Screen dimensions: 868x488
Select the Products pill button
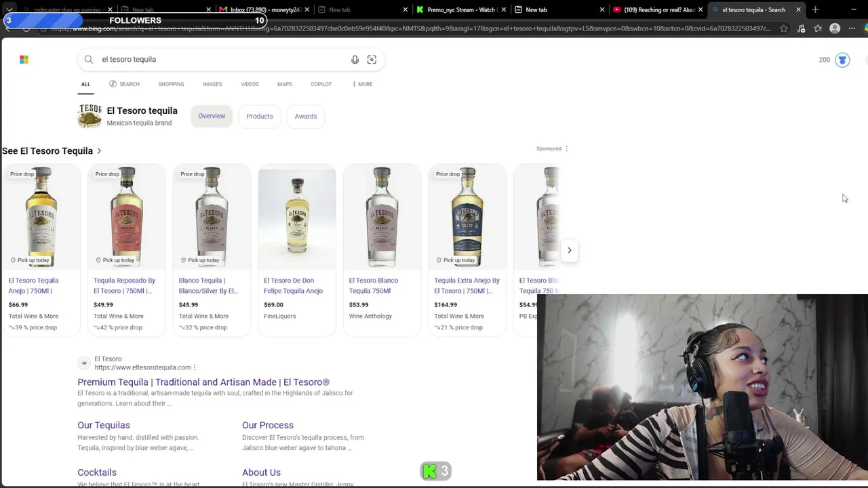pos(260,117)
